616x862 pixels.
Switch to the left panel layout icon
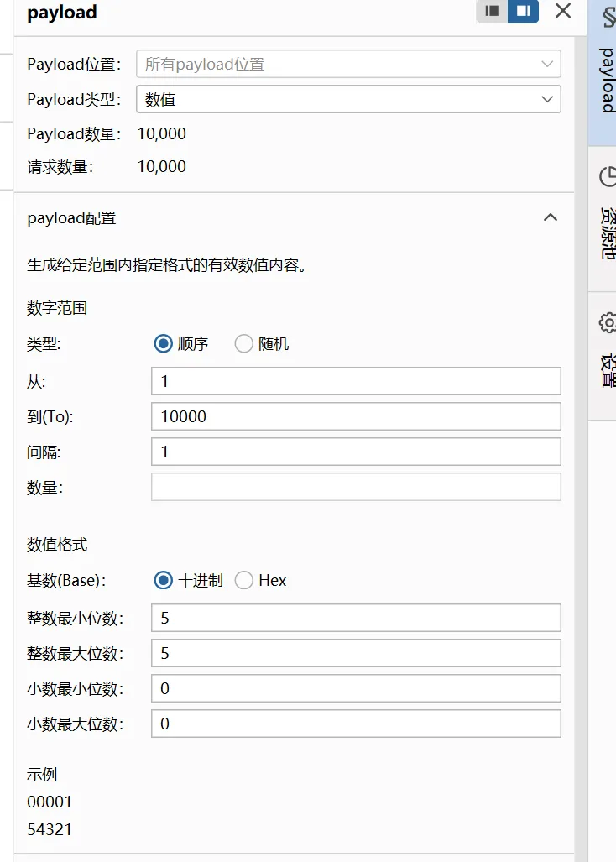pyautogui.click(x=493, y=11)
